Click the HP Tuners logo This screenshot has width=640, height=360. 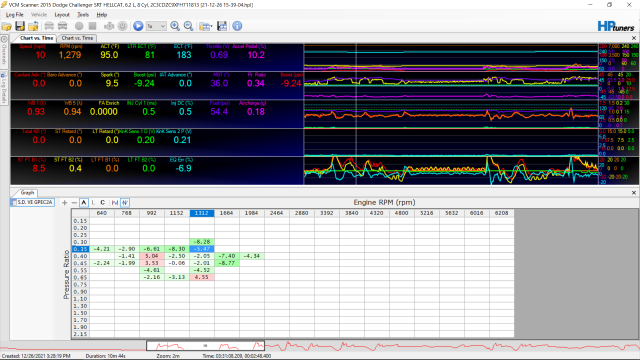click(x=616, y=27)
